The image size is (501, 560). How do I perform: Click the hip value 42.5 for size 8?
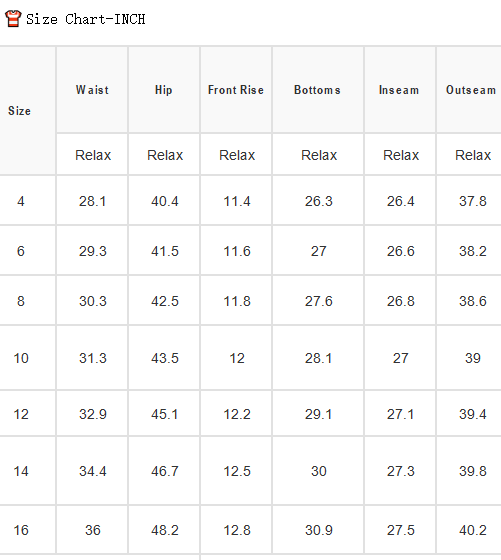coord(165,301)
